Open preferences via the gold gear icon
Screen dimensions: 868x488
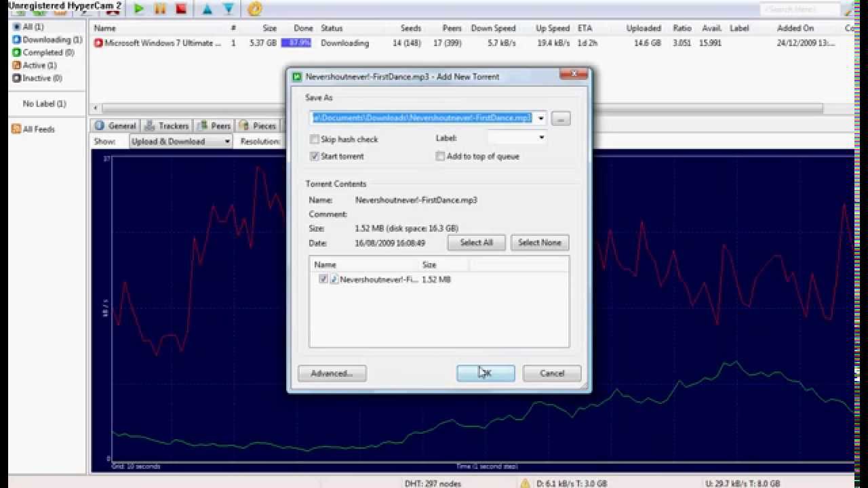[255, 9]
